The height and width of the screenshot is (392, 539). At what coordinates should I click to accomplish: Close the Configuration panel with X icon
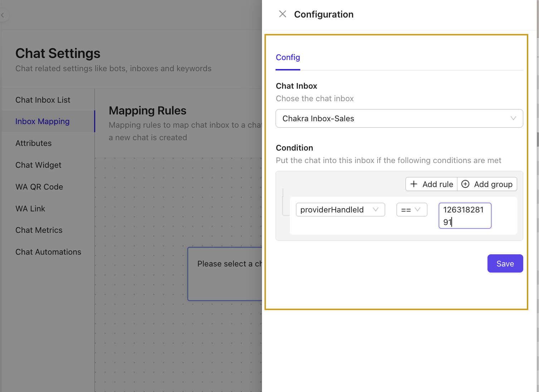[282, 14]
